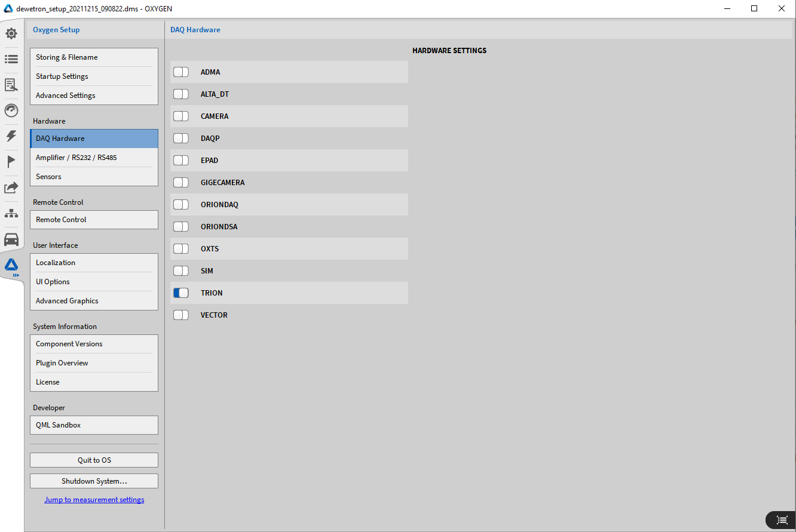Open the export arrow icon in sidebar
This screenshot has height=532, width=796.
coord(11,187)
